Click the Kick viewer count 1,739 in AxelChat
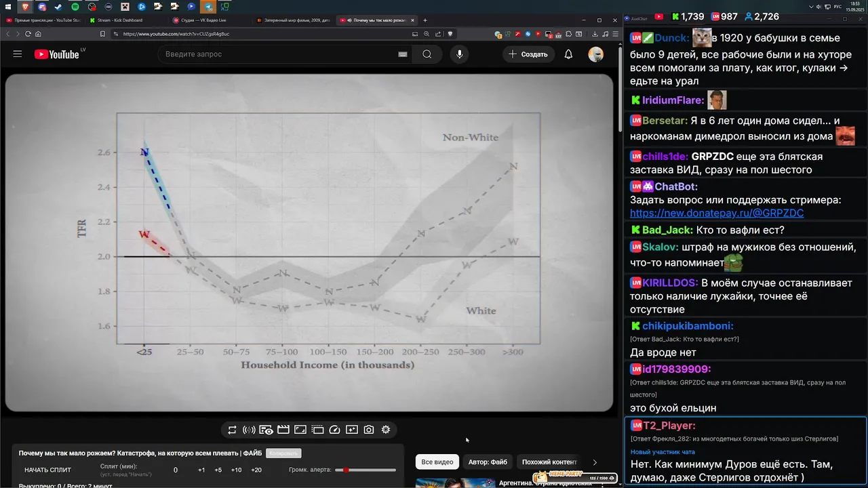The width and height of the screenshot is (868, 488). (688, 17)
